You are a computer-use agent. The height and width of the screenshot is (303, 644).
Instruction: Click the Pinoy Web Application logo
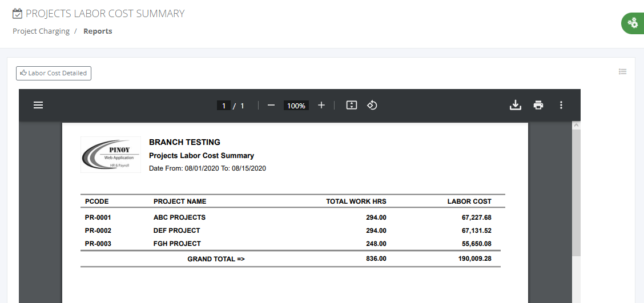(111, 155)
